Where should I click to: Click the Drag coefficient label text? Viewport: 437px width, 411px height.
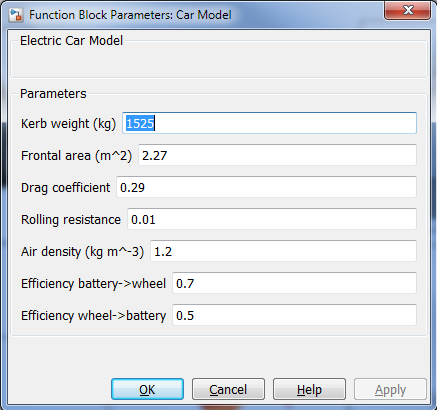point(65,188)
